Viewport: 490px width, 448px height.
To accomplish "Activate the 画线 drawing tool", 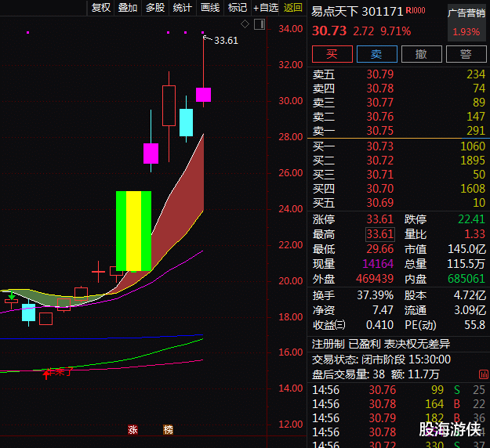I will (210, 8).
